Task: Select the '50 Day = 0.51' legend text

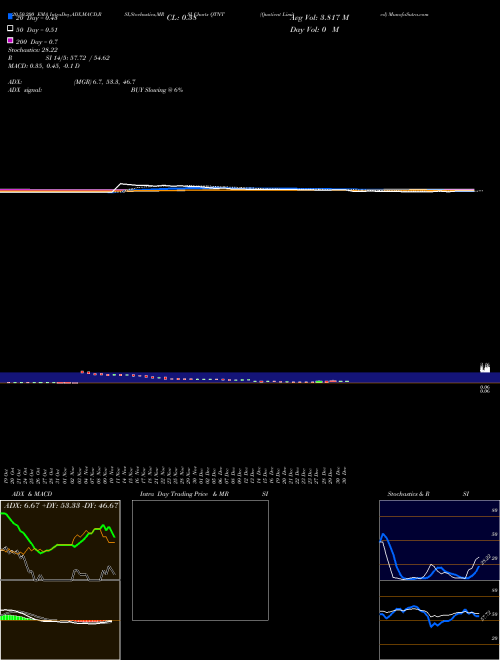Action: (37, 30)
